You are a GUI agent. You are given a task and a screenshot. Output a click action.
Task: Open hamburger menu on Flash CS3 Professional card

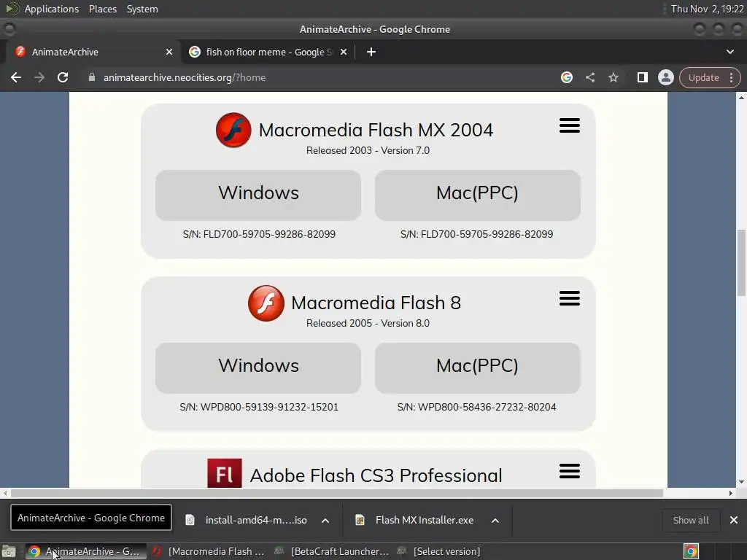(x=569, y=472)
